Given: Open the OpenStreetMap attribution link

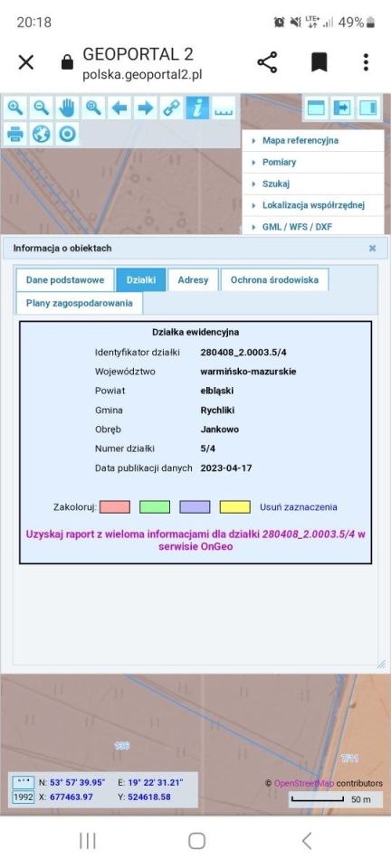Looking at the screenshot, I should 304,783.
